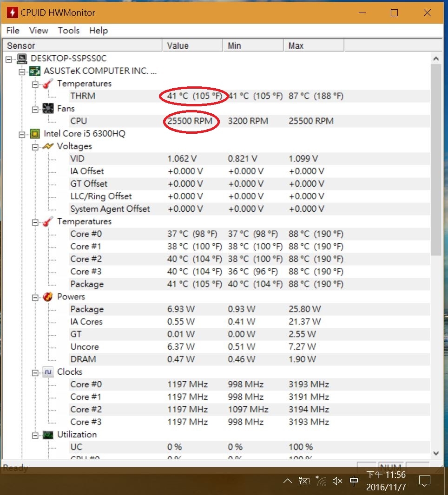Click the chart icon next to Utilization
Image resolution: width=448 pixels, height=495 pixels.
(x=48, y=435)
